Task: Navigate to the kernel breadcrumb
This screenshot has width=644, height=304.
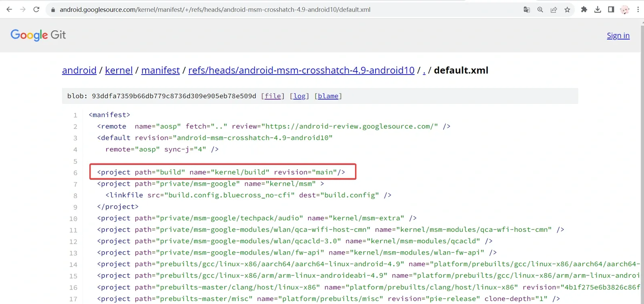Action: 119,70
